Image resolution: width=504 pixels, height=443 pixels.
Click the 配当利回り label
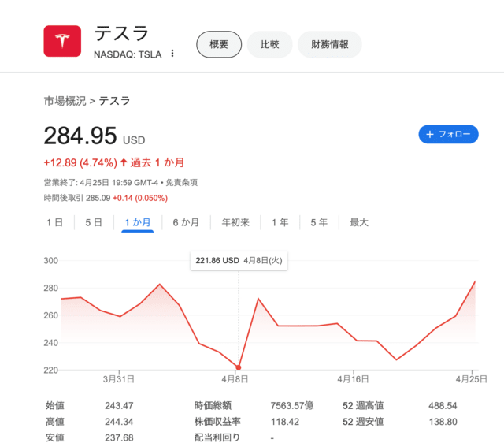coord(217,437)
